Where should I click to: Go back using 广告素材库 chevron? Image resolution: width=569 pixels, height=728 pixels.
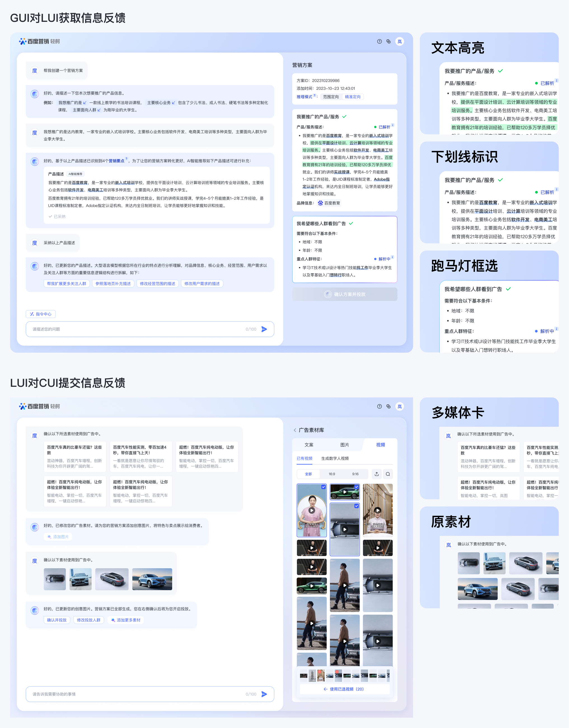295,430
